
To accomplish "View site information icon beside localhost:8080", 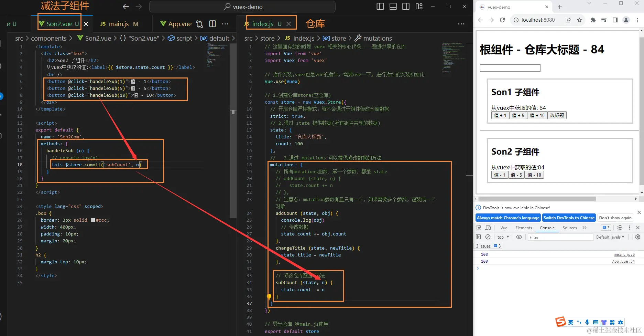I will click(x=516, y=20).
